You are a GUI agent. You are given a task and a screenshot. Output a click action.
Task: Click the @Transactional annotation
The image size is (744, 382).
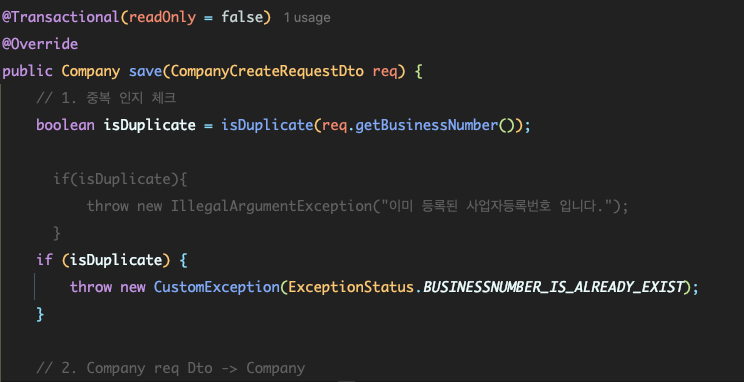(x=60, y=18)
